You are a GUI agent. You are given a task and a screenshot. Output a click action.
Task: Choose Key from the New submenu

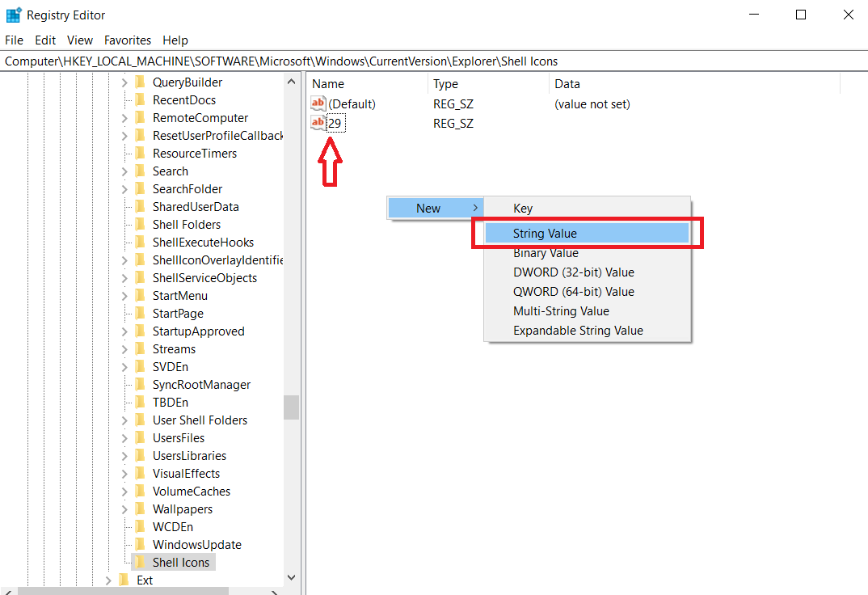pyautogui.click(x=587, y=208)
